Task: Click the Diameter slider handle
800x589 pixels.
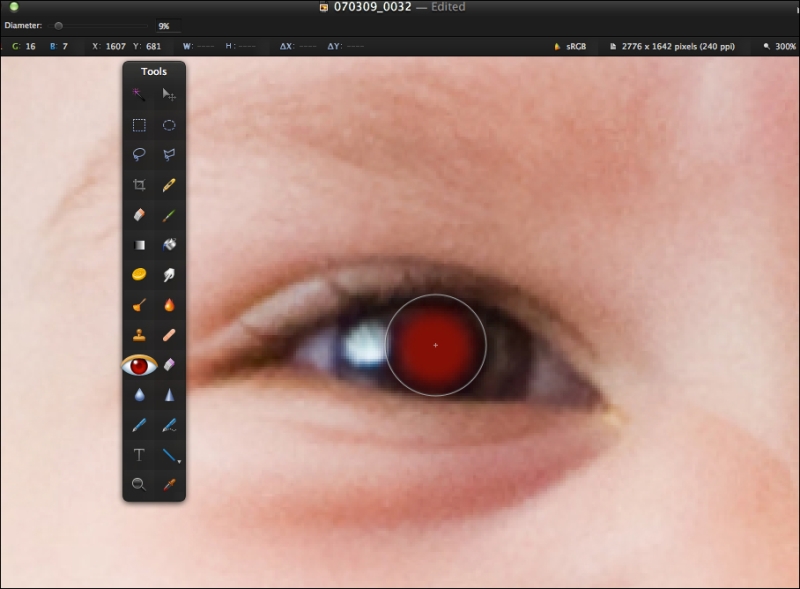Action: [59, 26]
